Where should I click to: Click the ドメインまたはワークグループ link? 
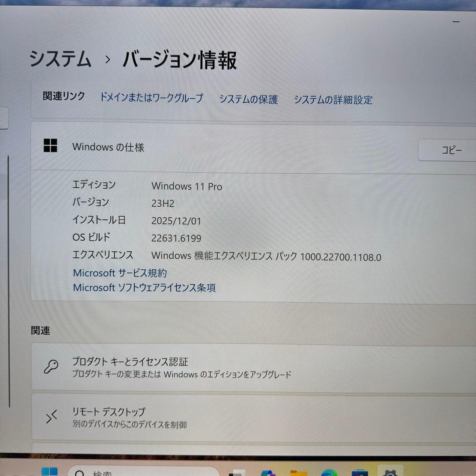[152, 99]
